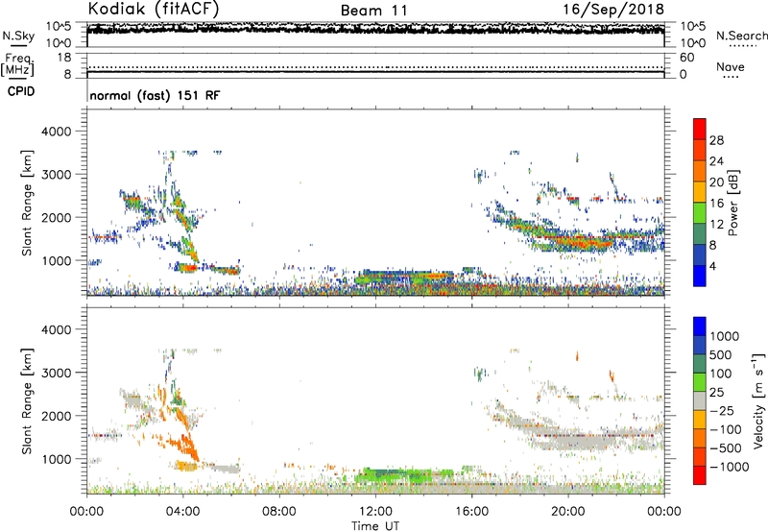Click the "12:00" time tick label
This screenshot has width=768, height=532.
pyautogui.click(x=375, y=512)
